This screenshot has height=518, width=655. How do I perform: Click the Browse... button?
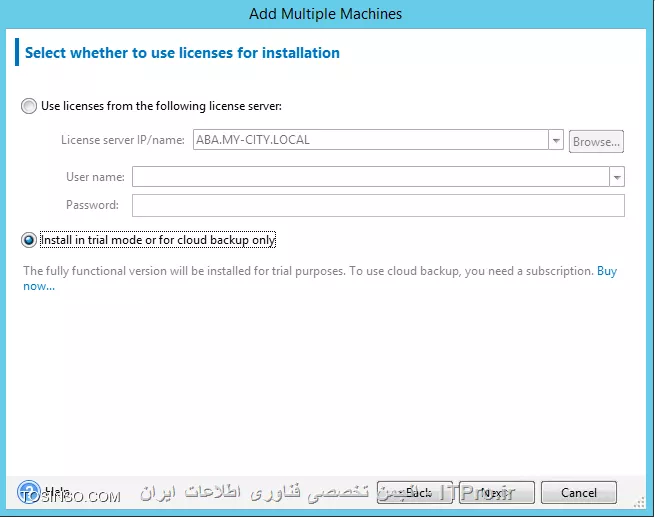point(596,142)
